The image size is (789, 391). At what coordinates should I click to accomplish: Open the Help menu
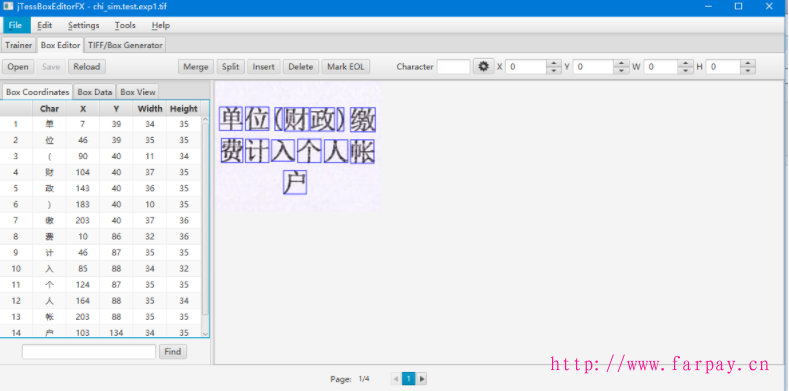pos(161,25)
